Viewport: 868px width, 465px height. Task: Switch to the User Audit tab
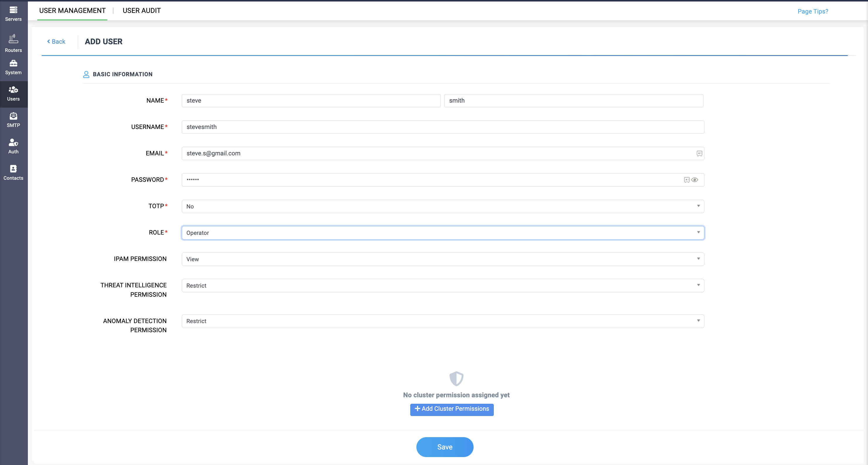coord(142,11)
